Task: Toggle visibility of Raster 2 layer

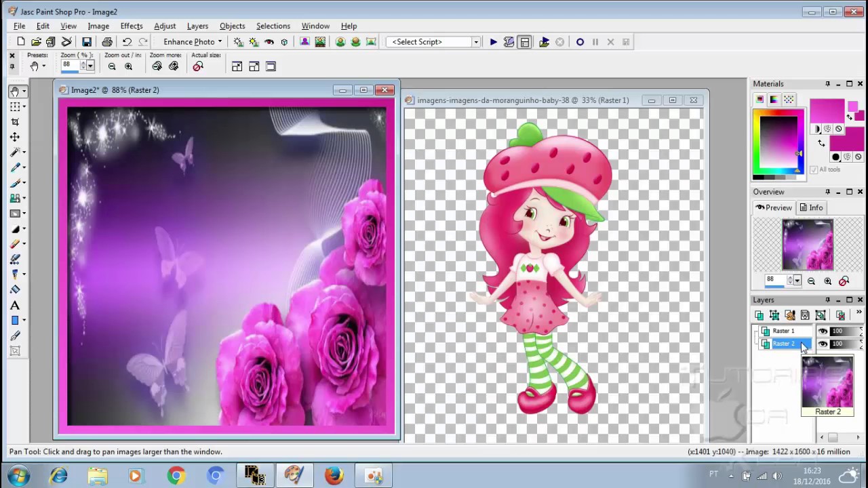Action: tap(823, 344)
